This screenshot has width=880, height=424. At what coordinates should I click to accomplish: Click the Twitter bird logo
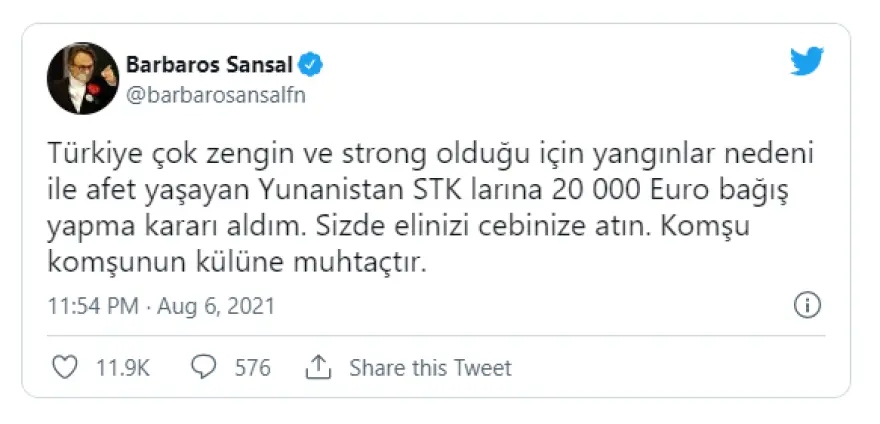coord(806,61)
